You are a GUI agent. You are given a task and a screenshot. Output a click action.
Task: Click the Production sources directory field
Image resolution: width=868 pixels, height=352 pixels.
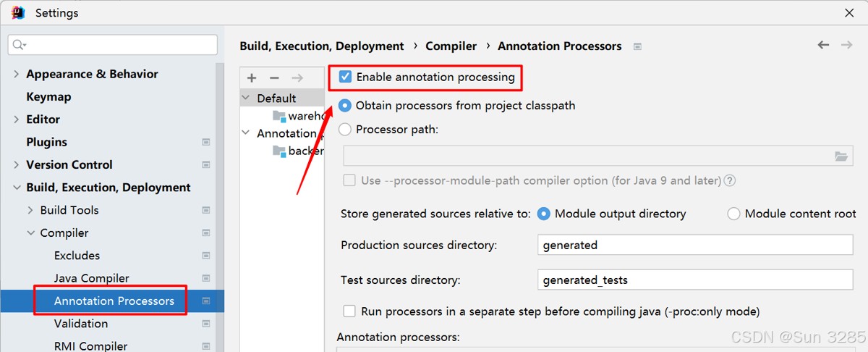click(695, 246)
